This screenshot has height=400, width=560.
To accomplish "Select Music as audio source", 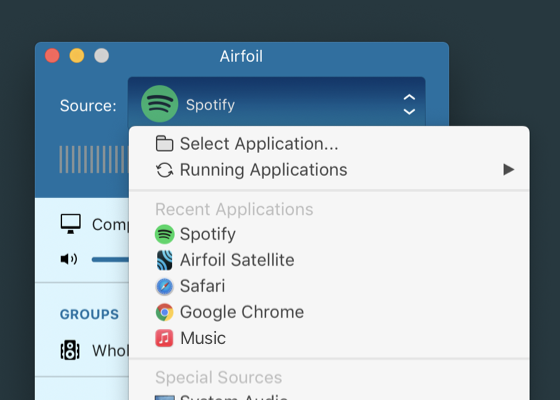I will coord(329,338).
